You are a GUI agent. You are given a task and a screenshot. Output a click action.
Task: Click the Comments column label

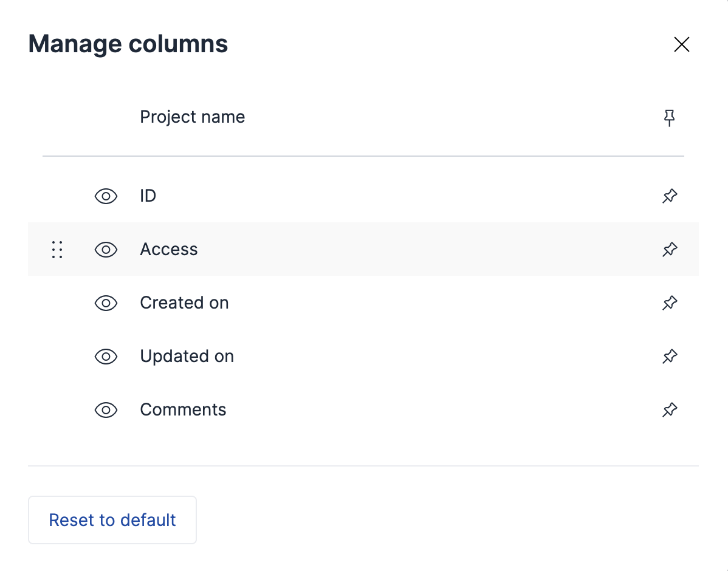pos(183,410)
